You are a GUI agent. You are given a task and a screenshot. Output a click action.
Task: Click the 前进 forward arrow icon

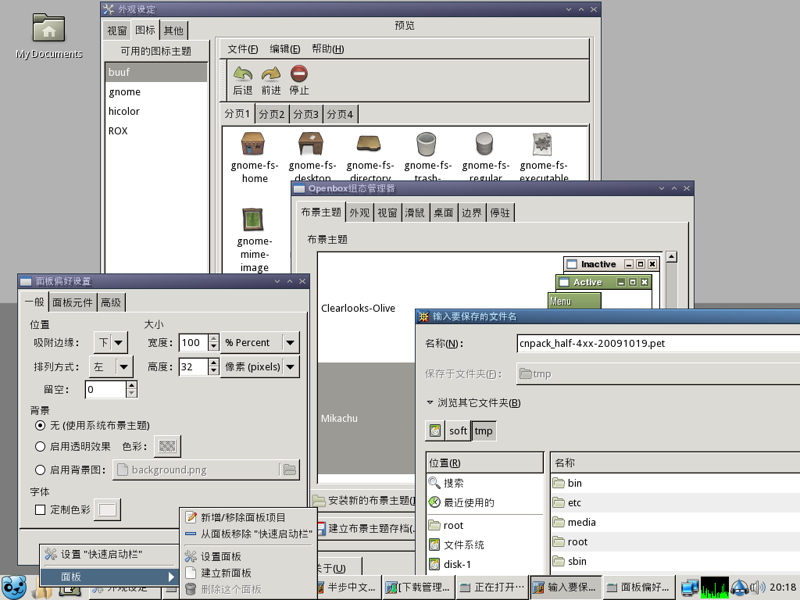(x=271, y=75)
